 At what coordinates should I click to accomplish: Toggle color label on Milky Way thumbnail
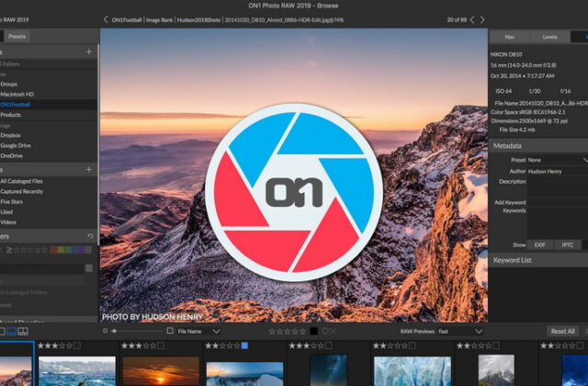pos(329,346)
